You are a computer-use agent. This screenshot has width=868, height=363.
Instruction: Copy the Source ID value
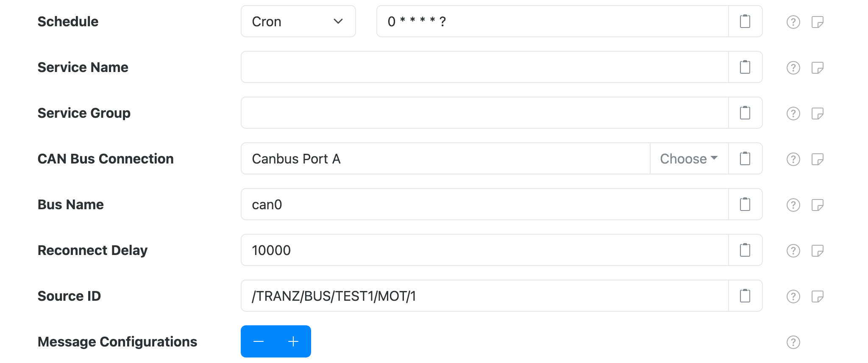click(x=745, y=296)
